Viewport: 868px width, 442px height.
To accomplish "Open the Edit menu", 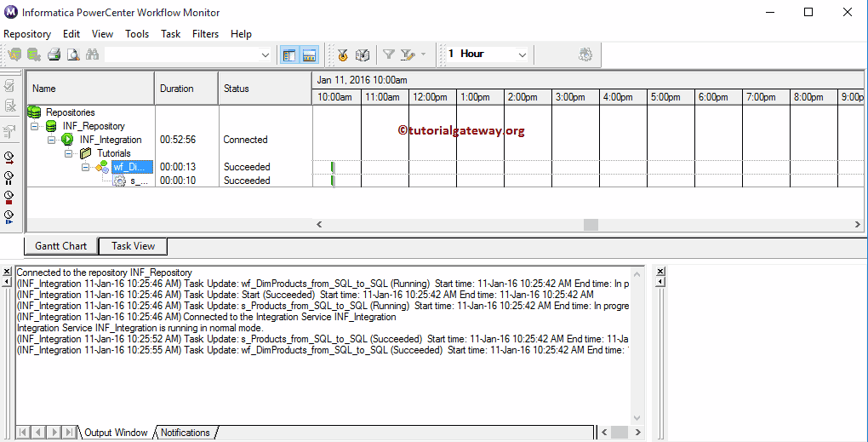I will click(71, 34).
